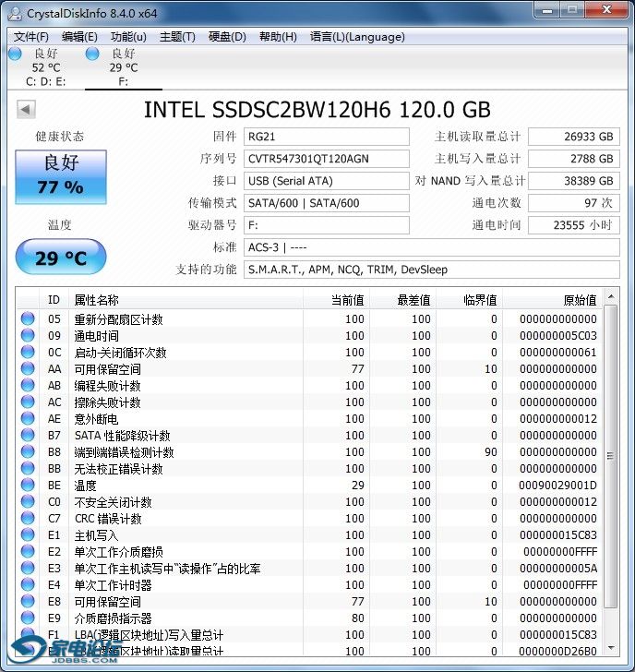Open the 帮助(H) menu

coord(278,37)
